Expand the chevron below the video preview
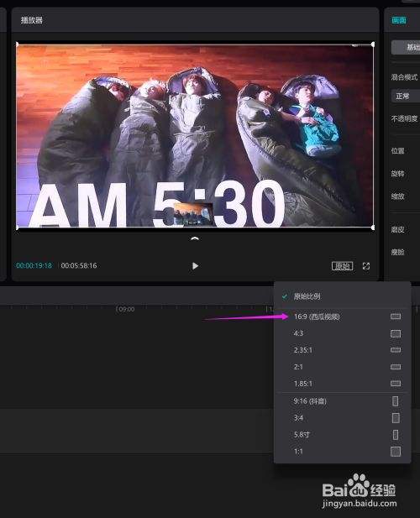The width and height of the screenshot is (420, 518). pos(195,238)
